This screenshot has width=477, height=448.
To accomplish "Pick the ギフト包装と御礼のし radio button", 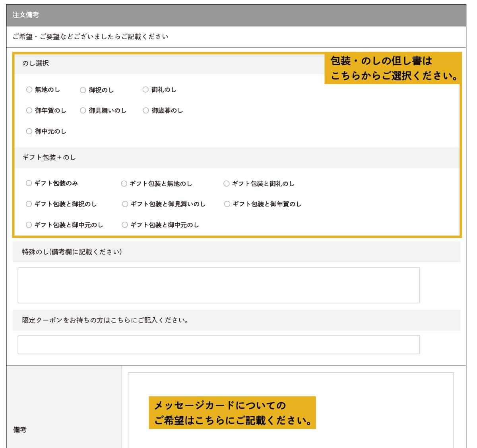I will [227, 183].
